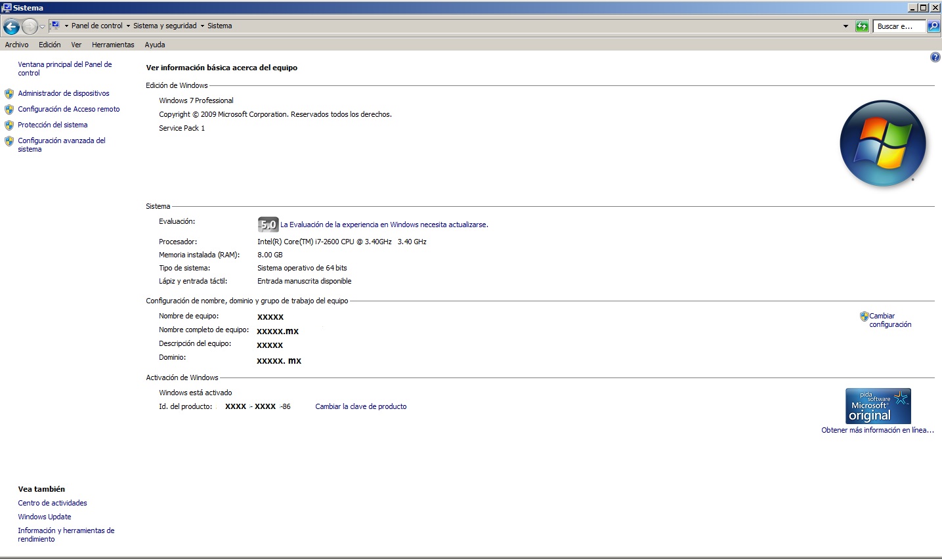The height and width of the screenshot is (560, 942).
Task: Open the Ayuda menu
Action: point(155,45)
